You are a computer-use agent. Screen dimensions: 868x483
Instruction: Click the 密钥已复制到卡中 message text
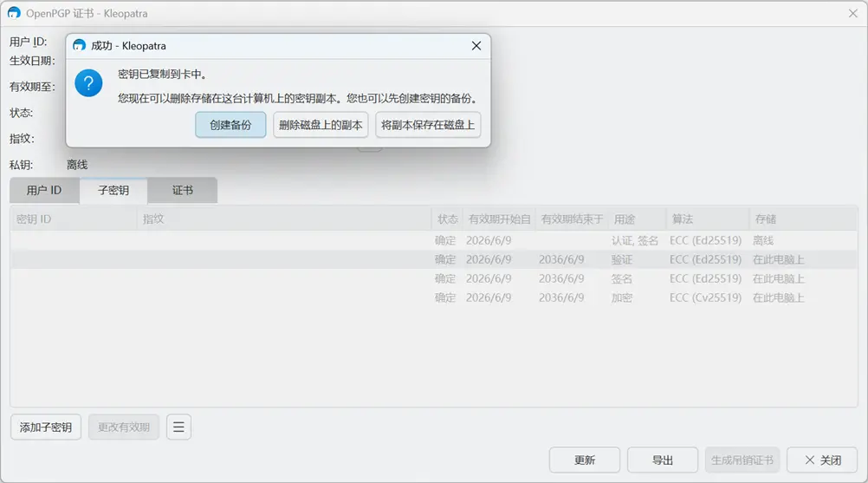(x=162, y=75)
